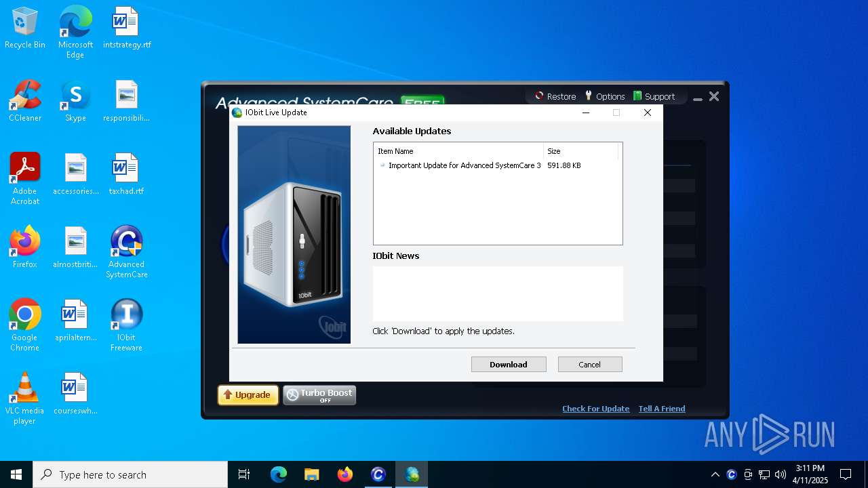Launch Skype from the desktop
Viewport: 868px width, 488px height.
pyautogui.click(x=75, y=102)
